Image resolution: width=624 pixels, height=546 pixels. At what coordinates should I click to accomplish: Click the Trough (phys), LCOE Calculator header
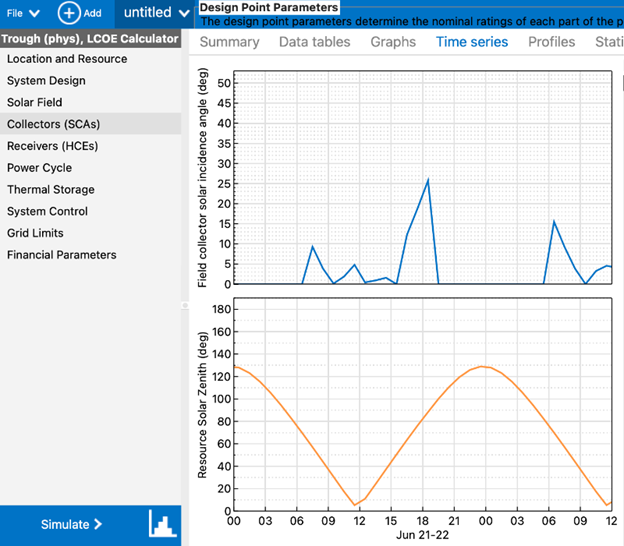(x=90, y=39)
